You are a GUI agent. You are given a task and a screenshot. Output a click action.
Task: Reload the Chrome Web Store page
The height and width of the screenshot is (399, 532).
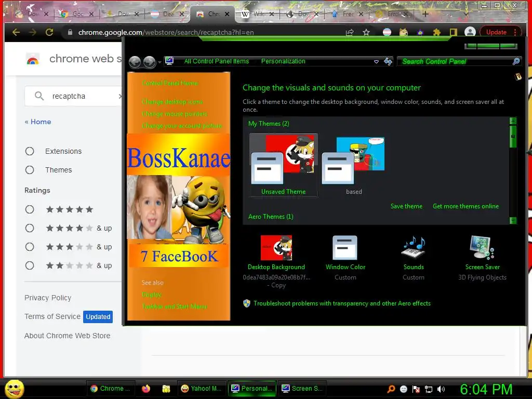click(x=49, y=32)
